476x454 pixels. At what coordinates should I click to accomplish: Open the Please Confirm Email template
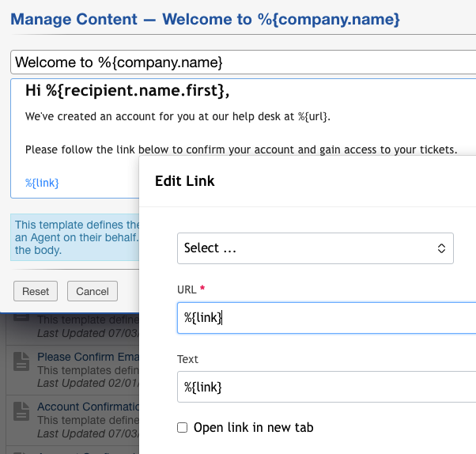[87, 357]
